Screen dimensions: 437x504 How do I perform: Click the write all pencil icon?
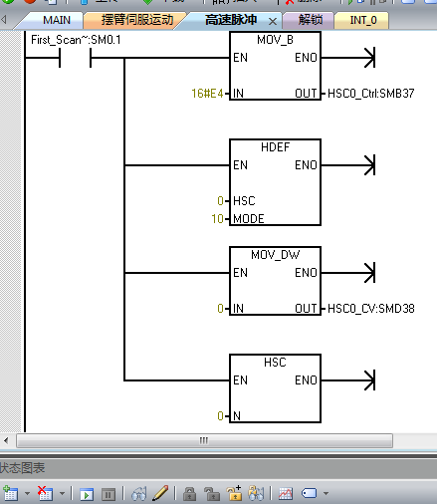tap(160, 493)
